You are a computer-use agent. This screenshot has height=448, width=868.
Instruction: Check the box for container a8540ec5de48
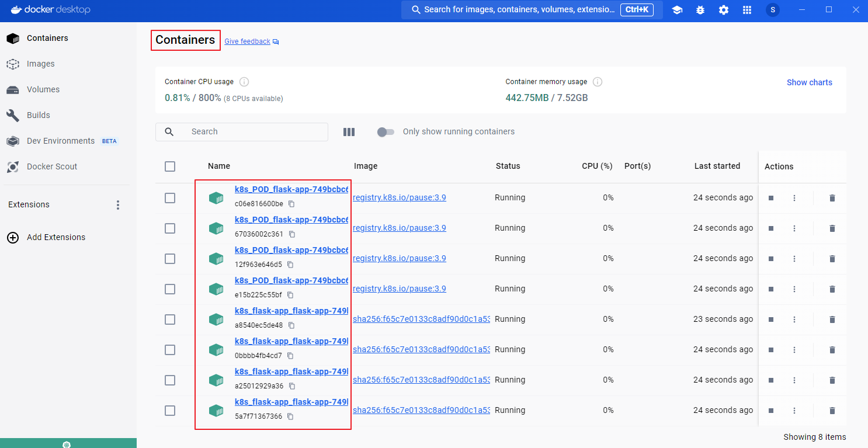pos(170,319)
